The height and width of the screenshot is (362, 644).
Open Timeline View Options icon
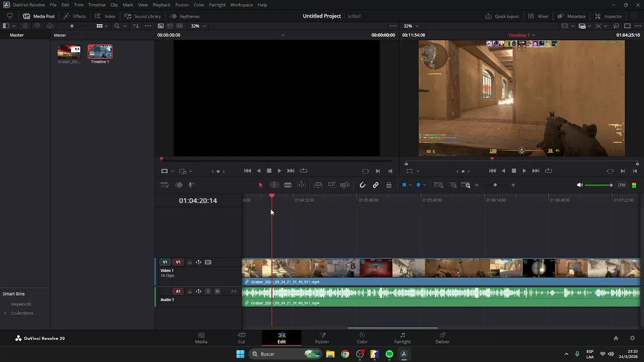click(x=165, y=185)
